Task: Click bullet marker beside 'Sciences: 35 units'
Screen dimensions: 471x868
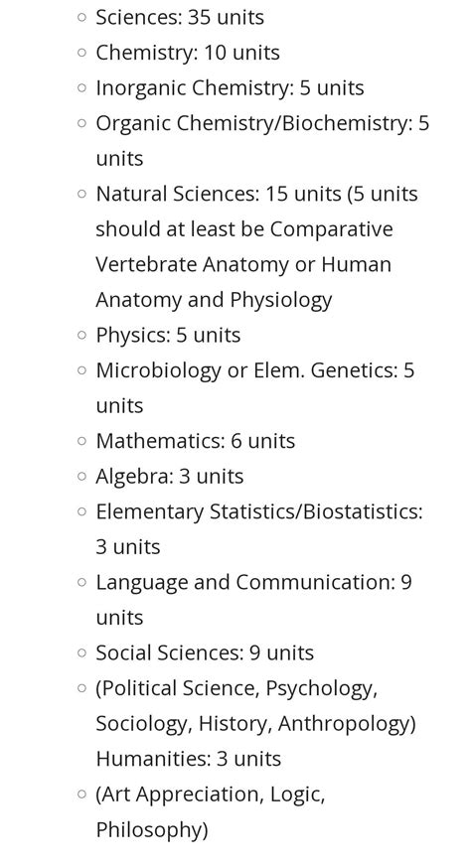Action: [82, 17]
